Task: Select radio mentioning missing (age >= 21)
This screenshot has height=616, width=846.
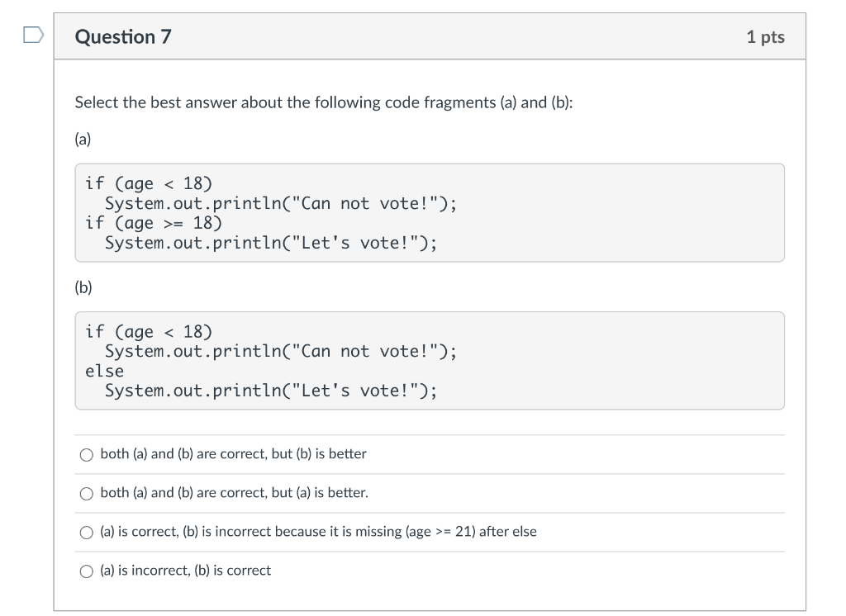Action: pyautogui.click(x=86, y=533)
